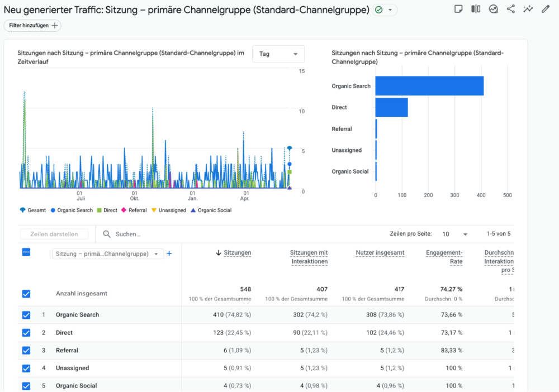
Task: Open the Sitzung – primä…Channelgruppe dimension dropdown
Action: pos(108,254)
